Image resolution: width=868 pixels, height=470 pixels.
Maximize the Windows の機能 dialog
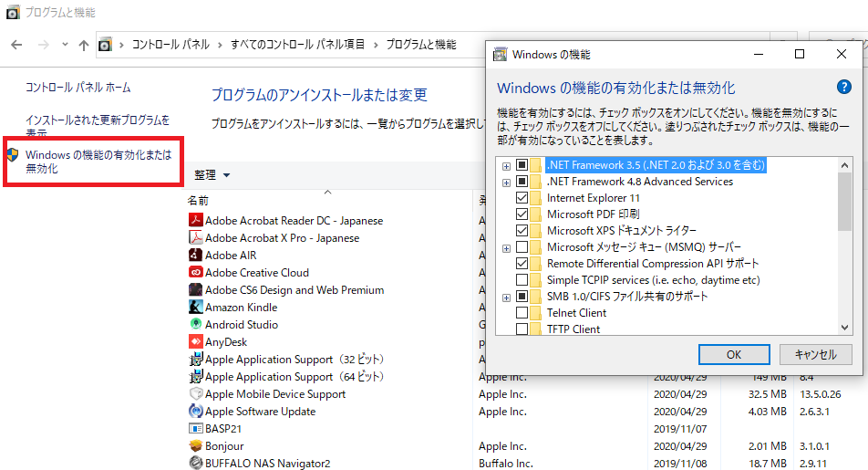tap(800, 54)
